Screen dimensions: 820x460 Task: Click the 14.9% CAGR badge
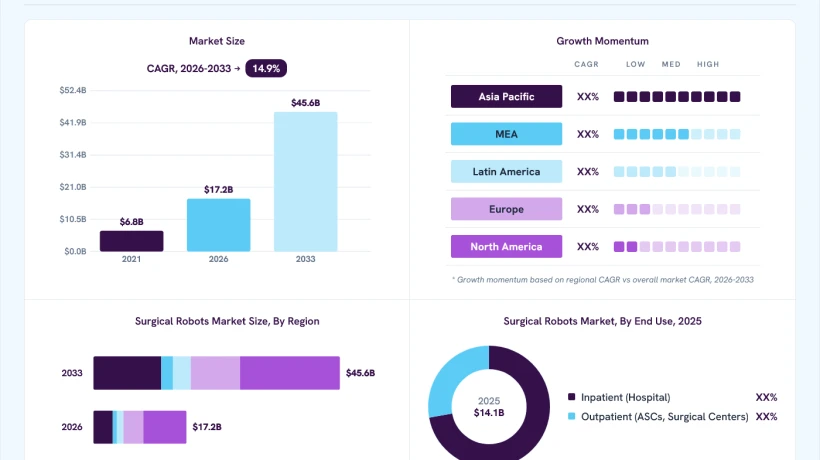coord(266,68)
